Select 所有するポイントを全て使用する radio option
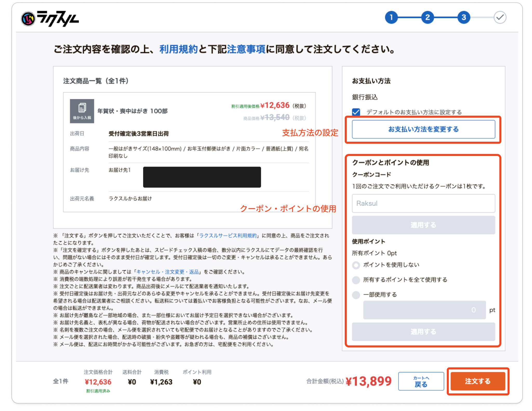This screenshot has width=532, height=411. [x=356, y=280]
